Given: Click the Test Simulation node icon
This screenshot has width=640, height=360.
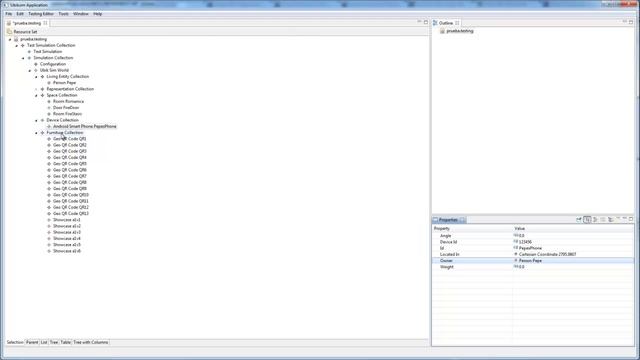Looking at the screenshot, I should click(x=29, y=52).
